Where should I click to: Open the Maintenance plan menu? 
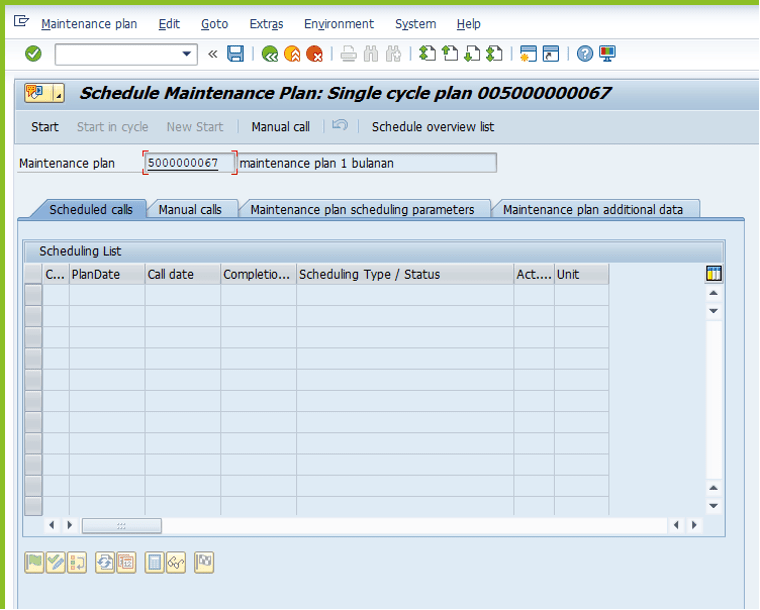pos(89,24)
